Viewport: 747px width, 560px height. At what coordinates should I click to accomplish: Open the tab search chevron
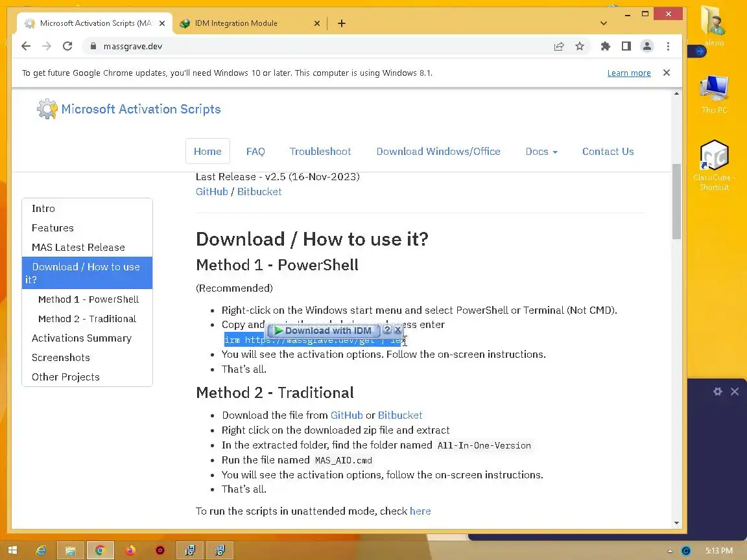coord(604,23)
